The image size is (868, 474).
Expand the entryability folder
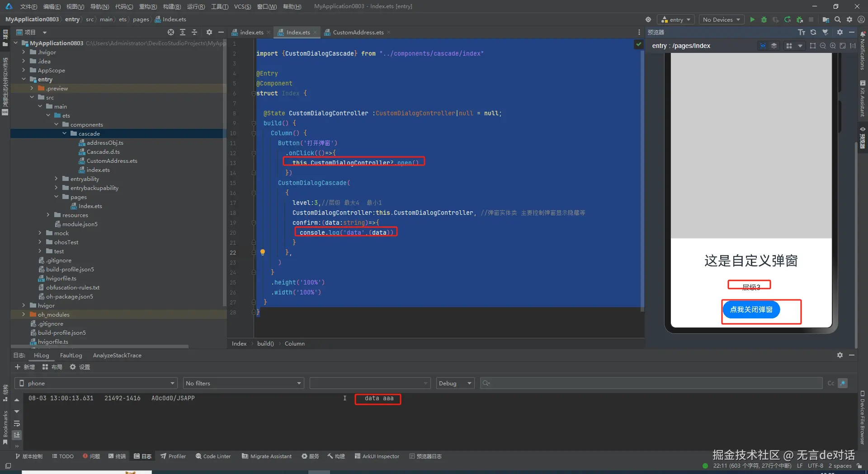coord(57,179)
